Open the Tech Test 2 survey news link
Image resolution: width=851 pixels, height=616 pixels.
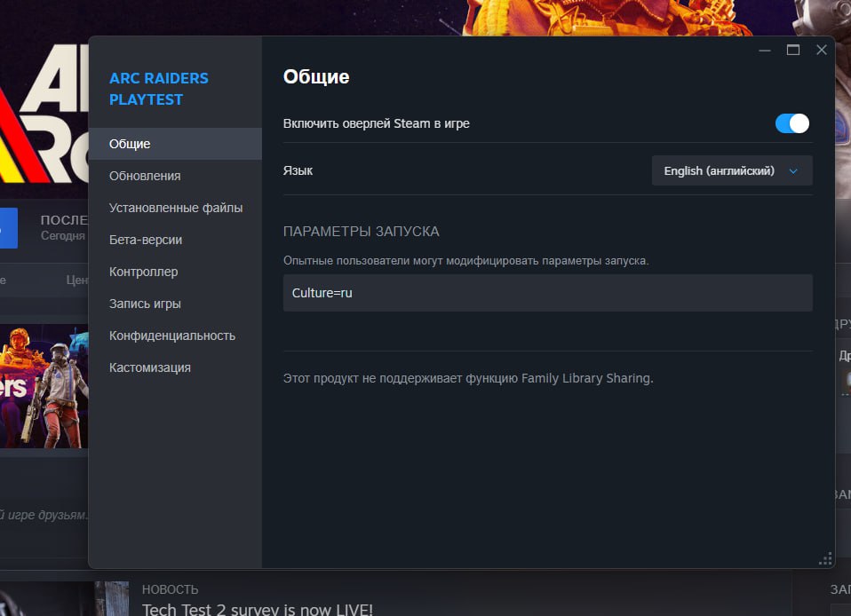[258, 609]
